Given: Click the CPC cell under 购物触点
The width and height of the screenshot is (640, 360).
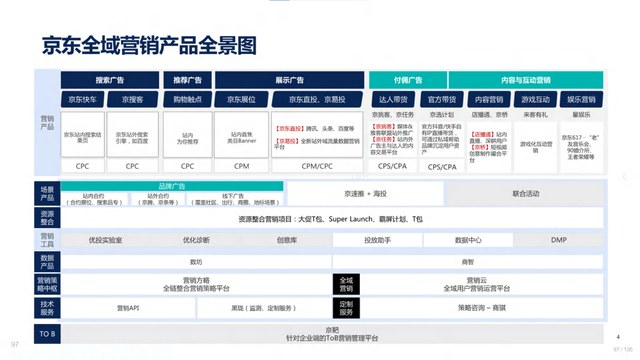Looking at the screenshot, I should pyautogui.click(x=187, y=166).
